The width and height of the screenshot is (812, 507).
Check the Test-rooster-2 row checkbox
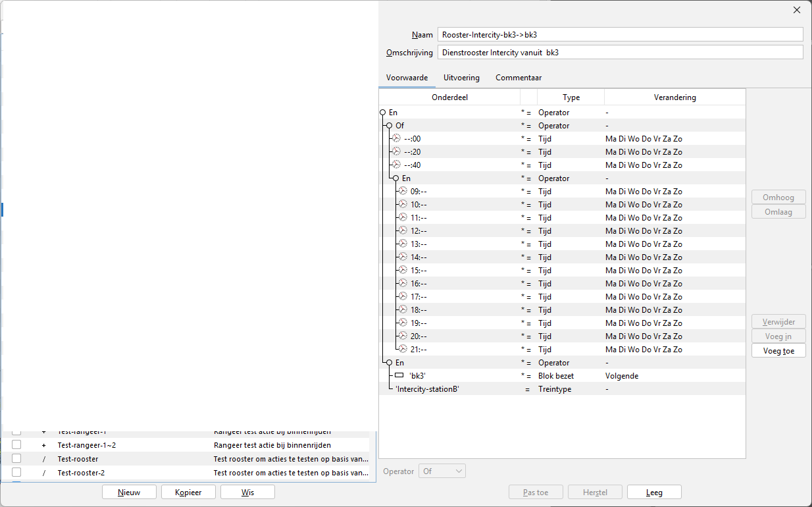(16, 473)
